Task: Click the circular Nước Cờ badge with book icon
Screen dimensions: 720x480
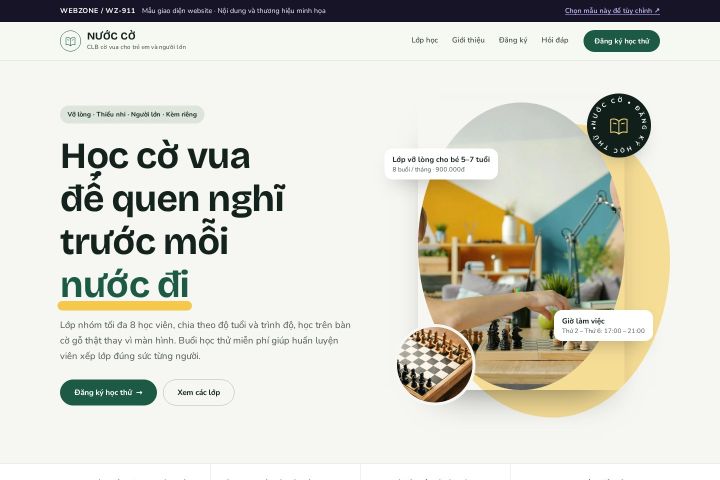Action: coord(619,125)
